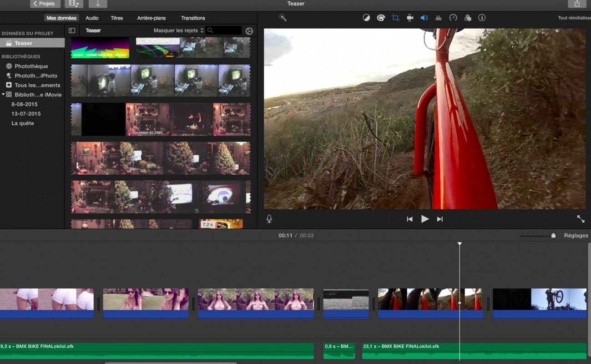Select Herbie Hancock Rockit clip thumbnail
The width and height of the screenshot is (591, 364).
pos(100,48)
